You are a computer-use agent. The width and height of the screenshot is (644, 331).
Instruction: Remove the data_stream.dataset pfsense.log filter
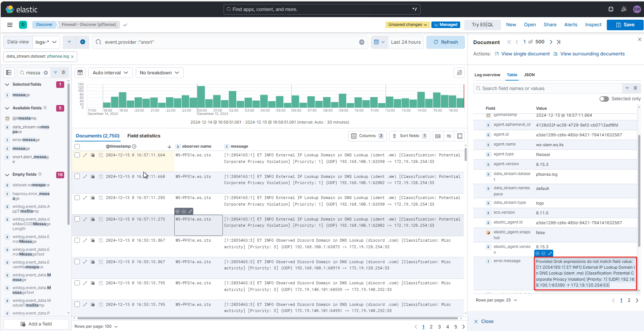coord(72,57)
